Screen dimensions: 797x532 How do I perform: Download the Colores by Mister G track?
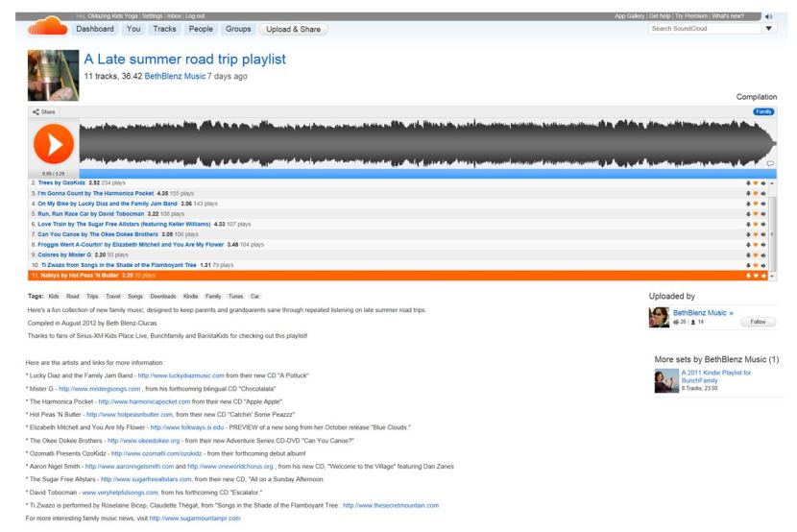click(748, 254)
